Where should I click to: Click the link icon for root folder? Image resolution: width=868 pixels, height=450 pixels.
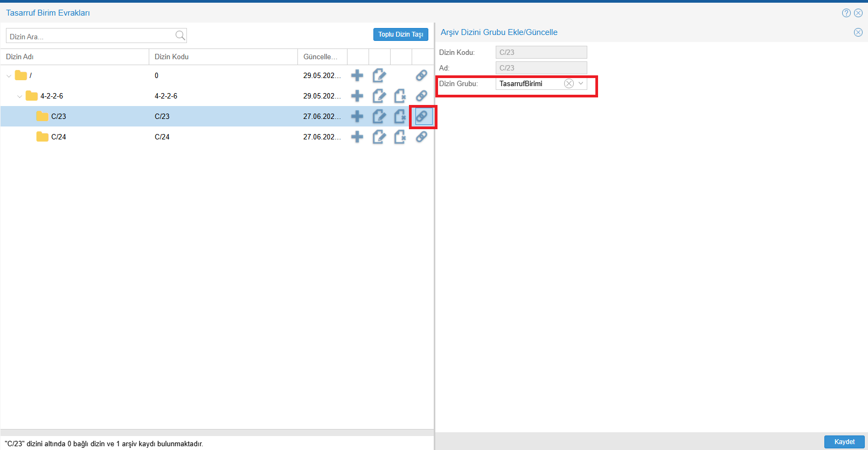pos(422,75)
